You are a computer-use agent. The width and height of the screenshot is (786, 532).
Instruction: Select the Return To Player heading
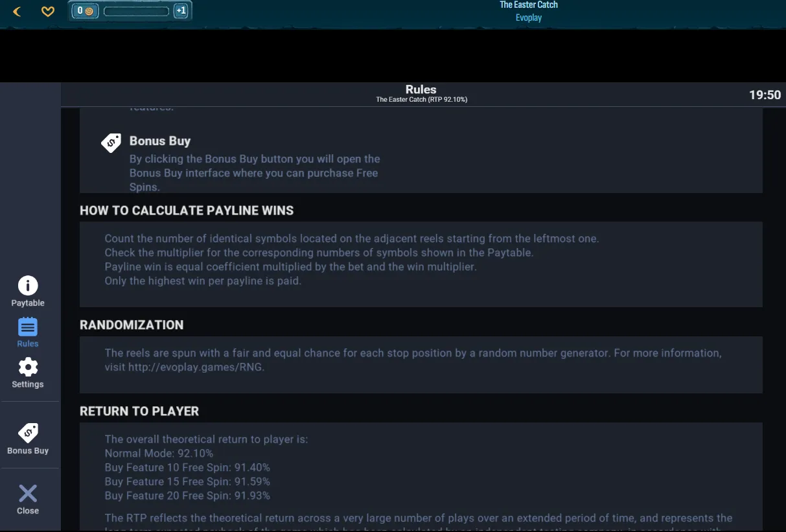[x=139, y=411]
